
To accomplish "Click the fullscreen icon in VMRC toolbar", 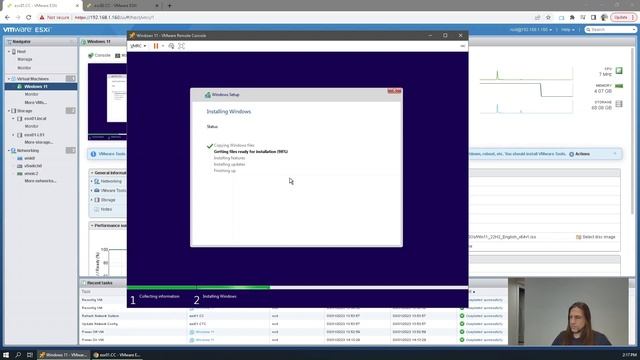I will pyautogui.click(x=181, y=46).
